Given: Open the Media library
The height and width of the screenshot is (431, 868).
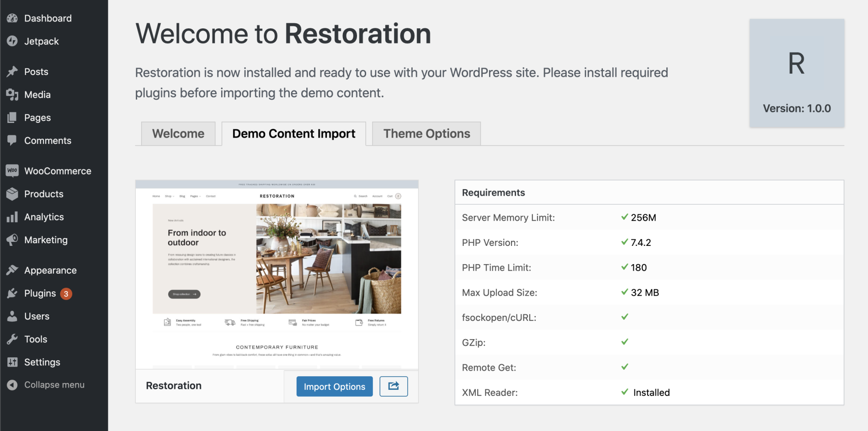Looking at the screenshot, I should (37, 95).
